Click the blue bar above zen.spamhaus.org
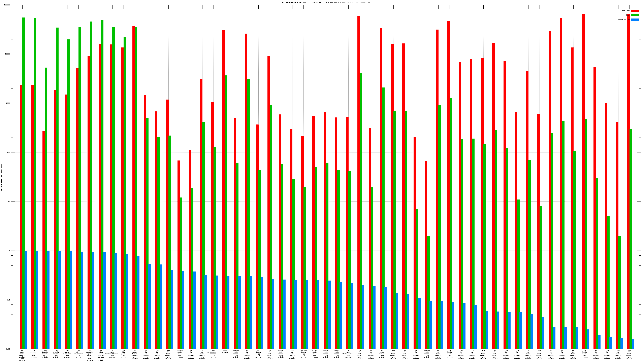The height and width of the screenshot is (362, 644). [71, 300]
